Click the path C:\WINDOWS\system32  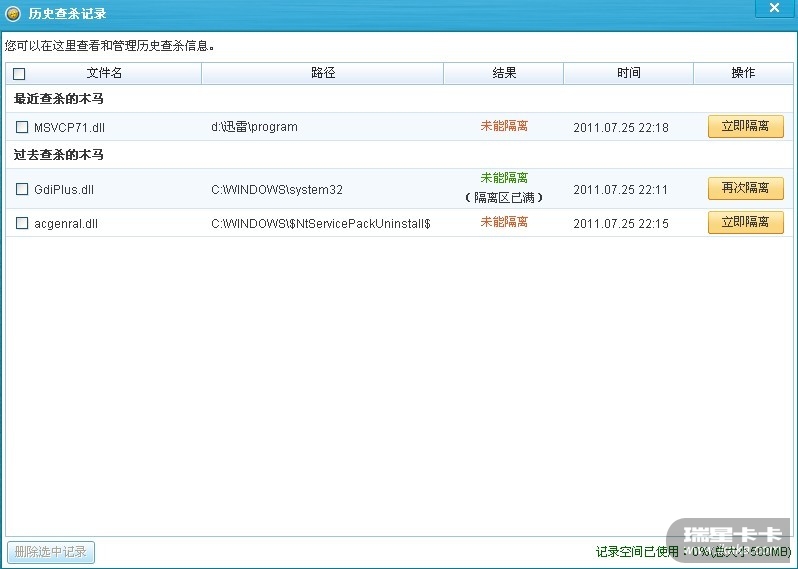pos(277,190)
